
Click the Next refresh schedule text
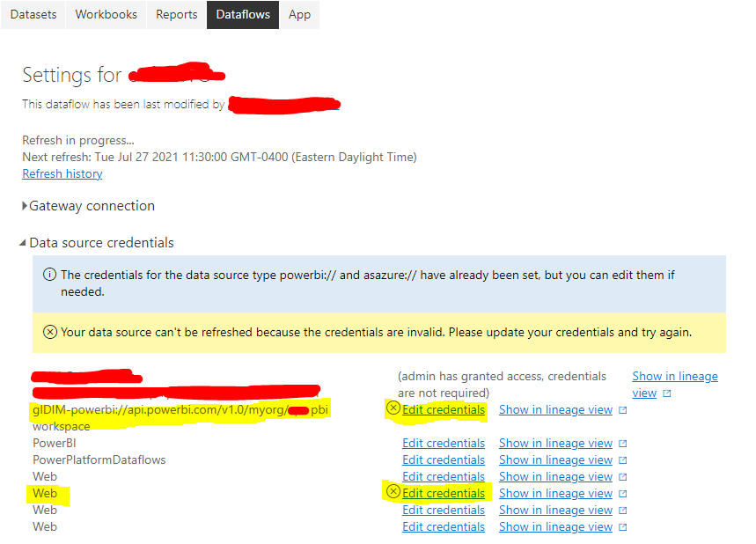click(219, 158)
